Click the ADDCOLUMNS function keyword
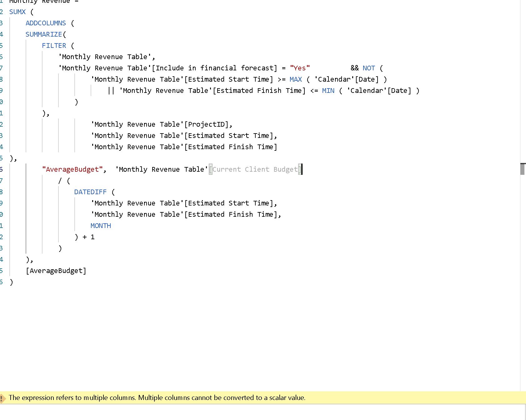 pos(46,23)
